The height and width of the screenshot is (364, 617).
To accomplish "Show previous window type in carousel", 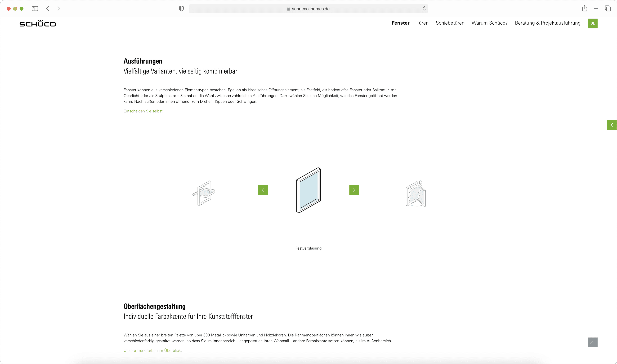I will click(263, 190).
